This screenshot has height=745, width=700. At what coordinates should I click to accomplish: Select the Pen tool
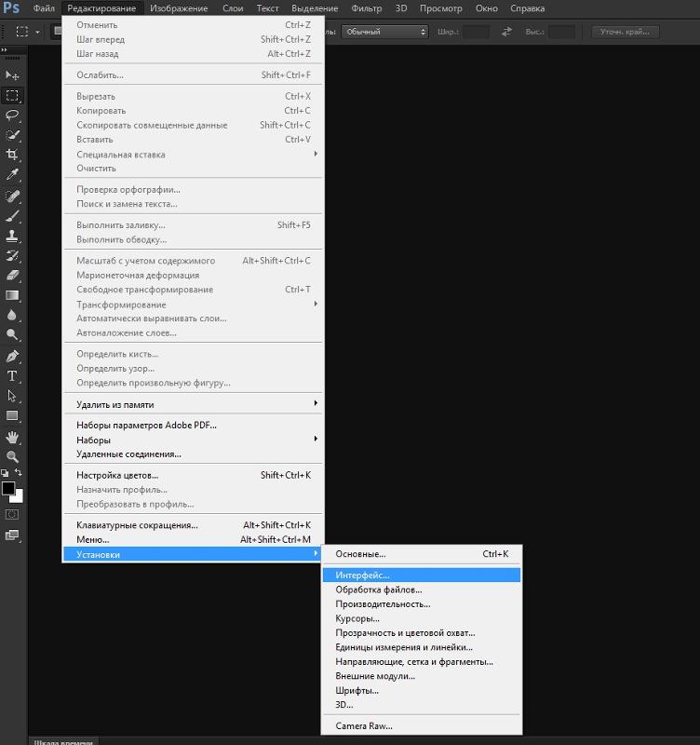(12, 357)
